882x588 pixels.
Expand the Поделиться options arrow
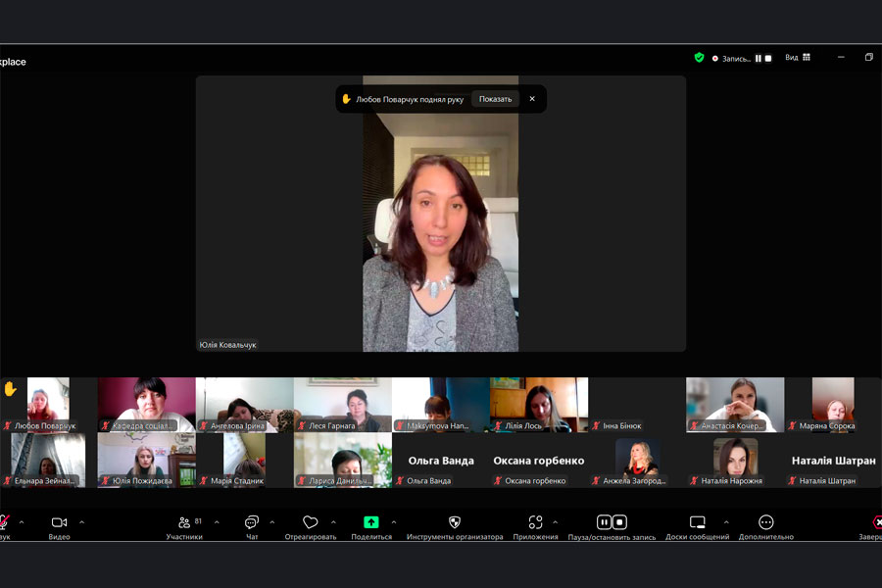pos(394,522)
